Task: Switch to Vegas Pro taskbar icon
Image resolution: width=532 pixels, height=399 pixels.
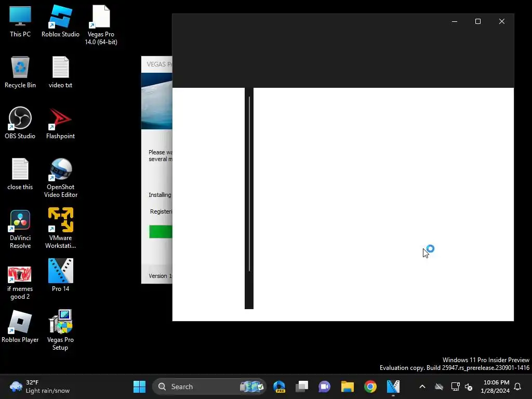Action: [393, 387]
